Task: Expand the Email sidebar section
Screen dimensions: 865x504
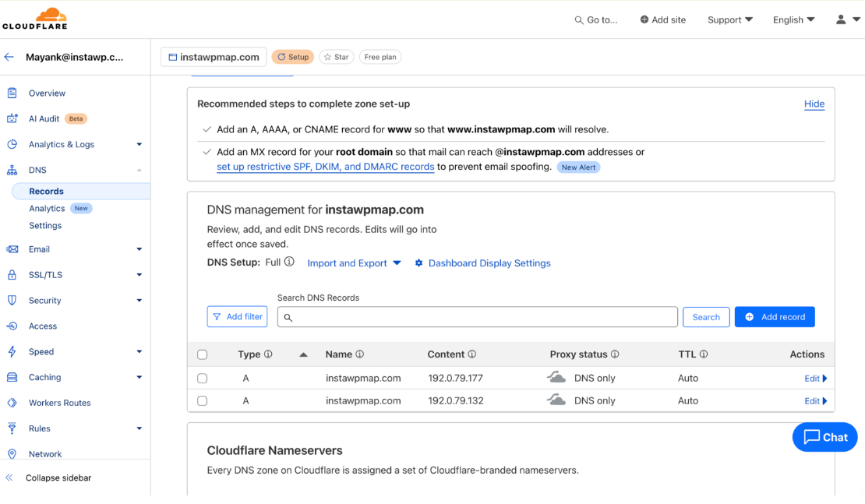Action: coord(139,249)
